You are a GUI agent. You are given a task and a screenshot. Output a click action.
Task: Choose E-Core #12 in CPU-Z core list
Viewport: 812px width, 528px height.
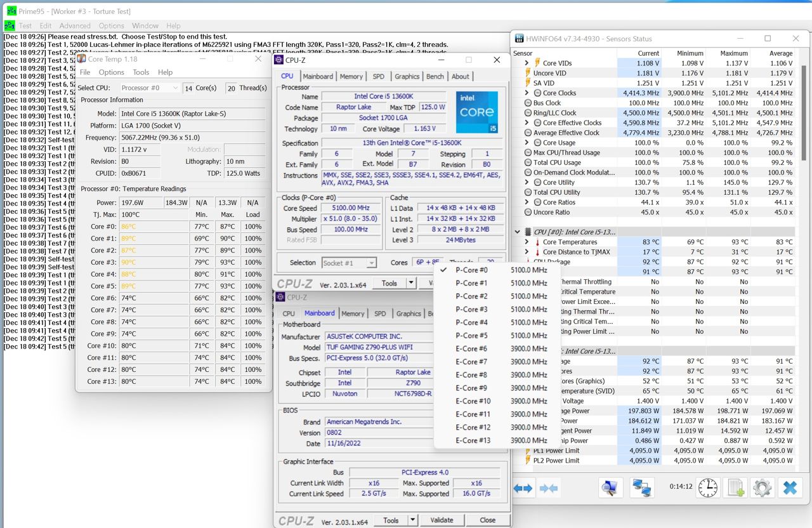(495, 427)
